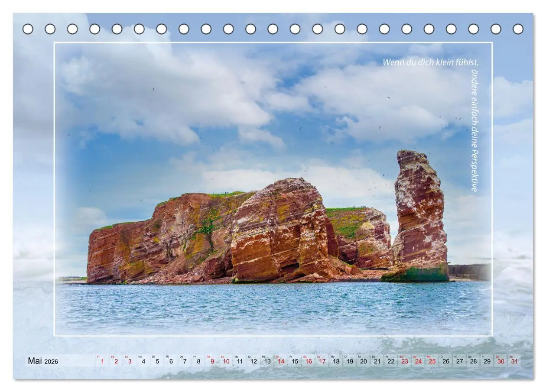Click the tall red rock stack photo
546x392 pixels.
click(x=419, y=216)
